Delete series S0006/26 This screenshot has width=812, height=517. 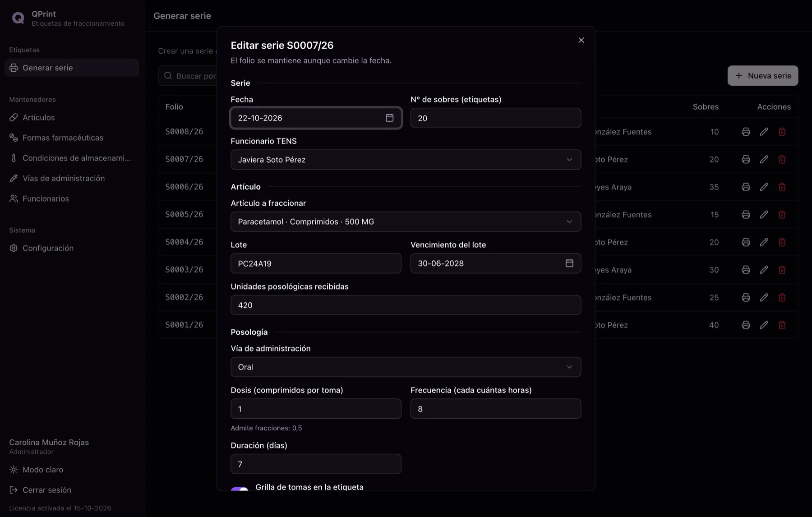pyautogui.click(x=782, y=187)
